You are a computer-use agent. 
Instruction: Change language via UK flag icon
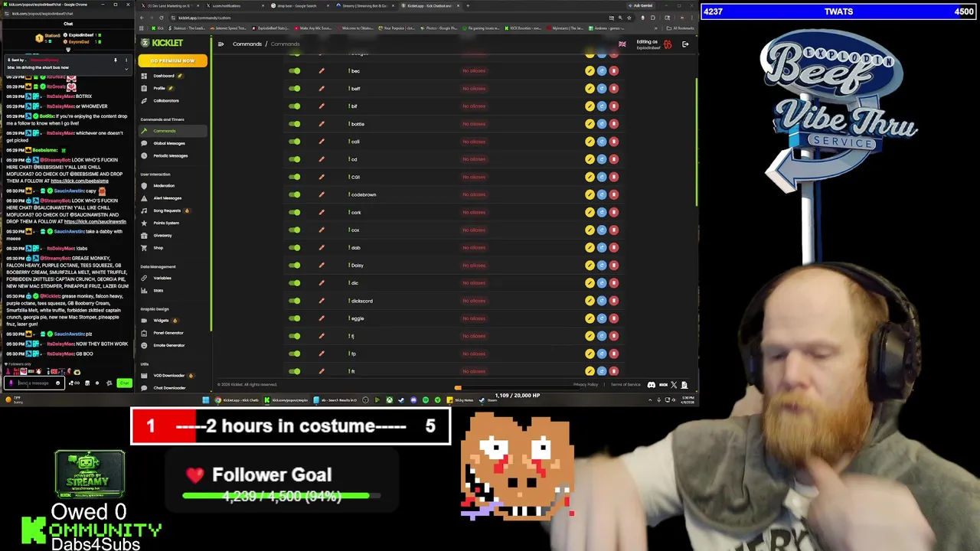pos(622,44)
